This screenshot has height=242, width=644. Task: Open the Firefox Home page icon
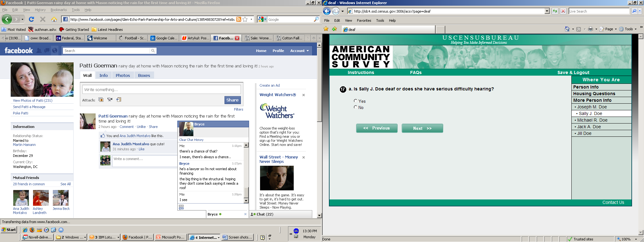(x=54, y=19)
